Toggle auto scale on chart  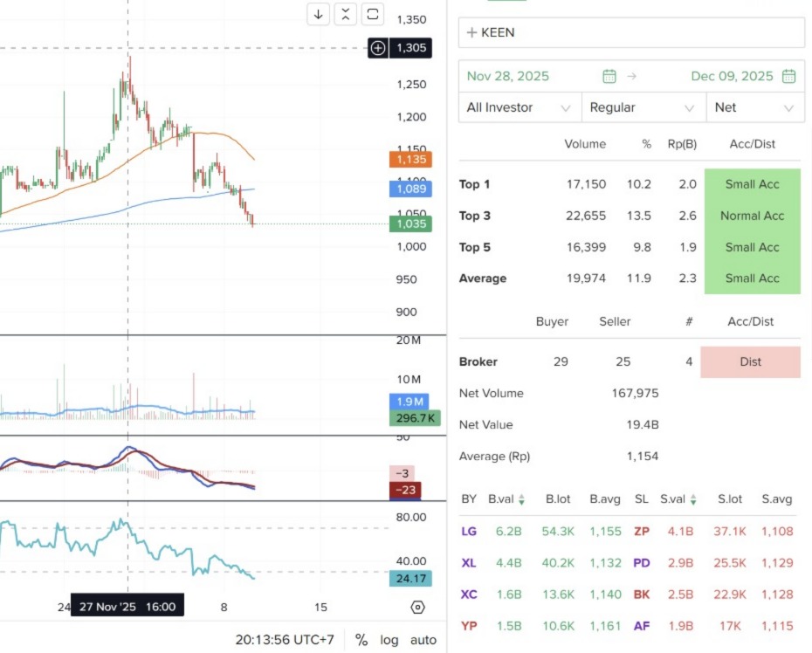click(423, 640)
